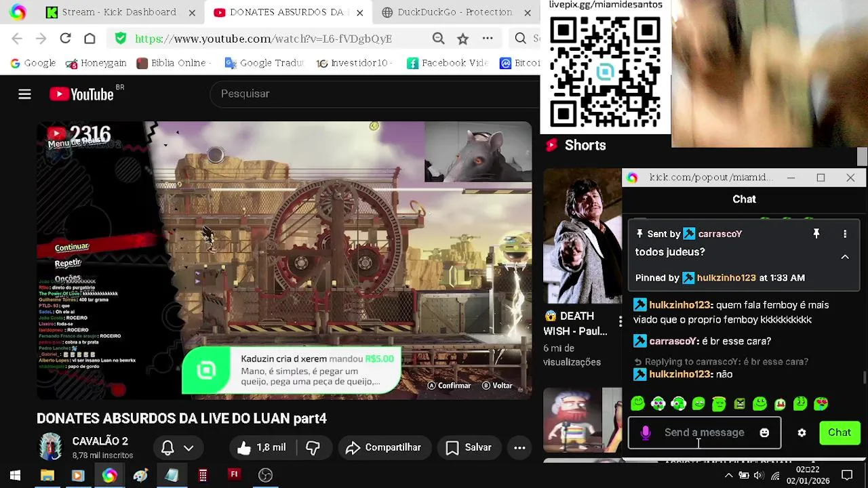The height and width of the screenshot is (488, 868).
Task: Save video with Salvar button
Action: pyautogui.click(x=469, y=447)
